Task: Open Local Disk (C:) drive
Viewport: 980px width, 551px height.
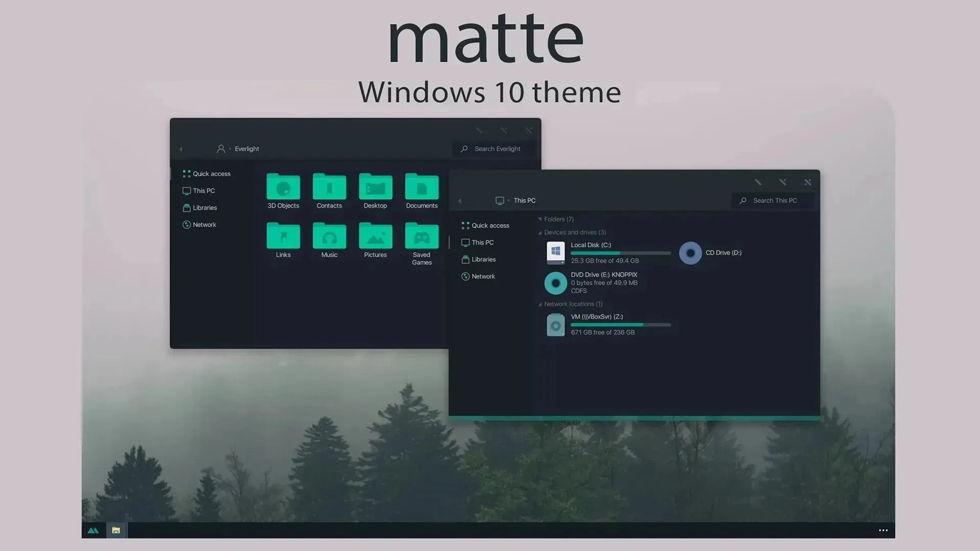Action: pyautogui.click(x=556, y=253)
